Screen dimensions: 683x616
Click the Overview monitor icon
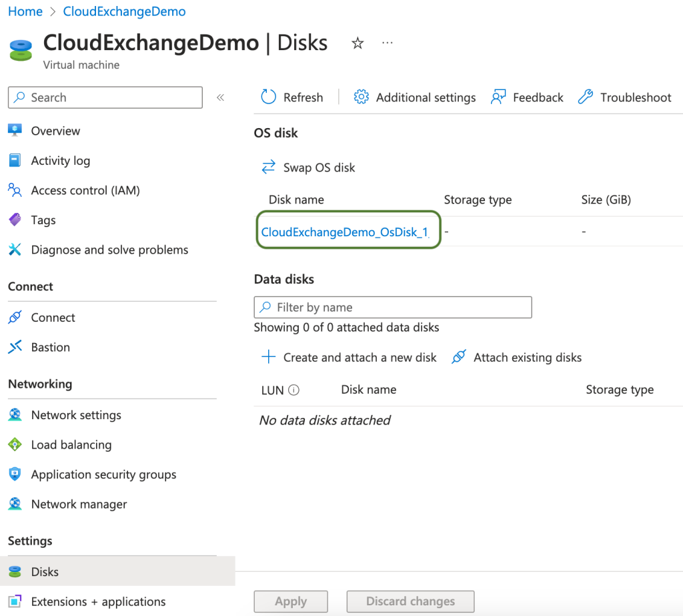click(15, 130)
